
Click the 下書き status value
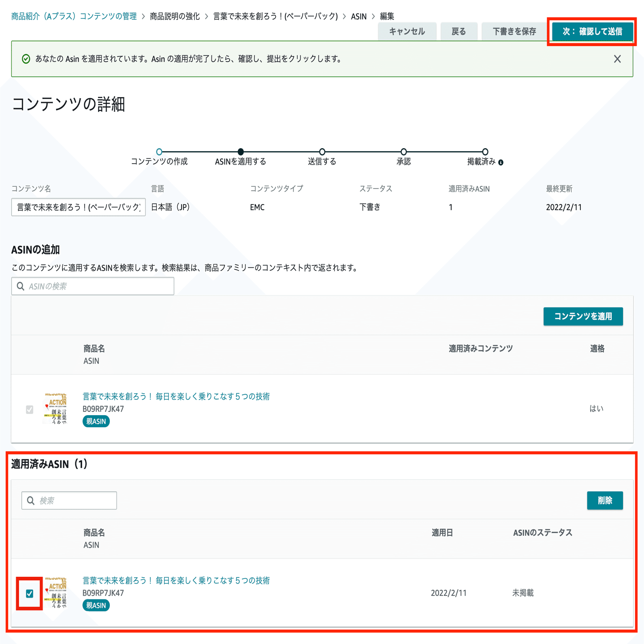[370, 207]
